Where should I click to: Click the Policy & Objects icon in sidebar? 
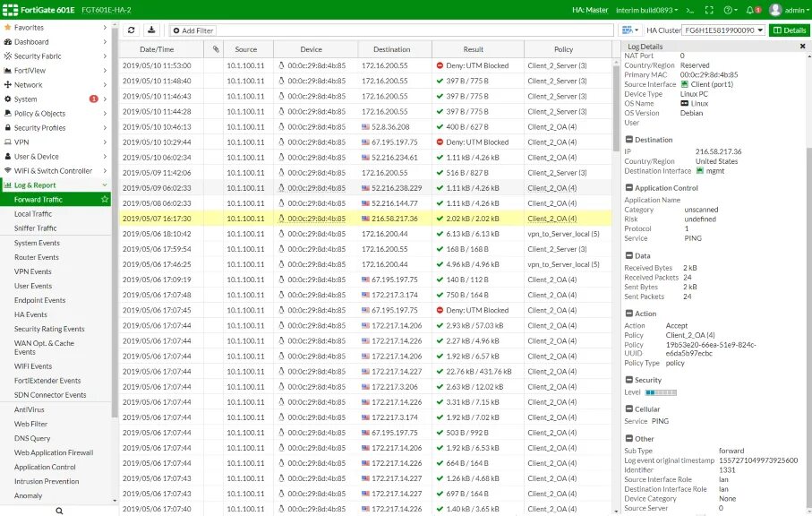[x=7, y=113]
